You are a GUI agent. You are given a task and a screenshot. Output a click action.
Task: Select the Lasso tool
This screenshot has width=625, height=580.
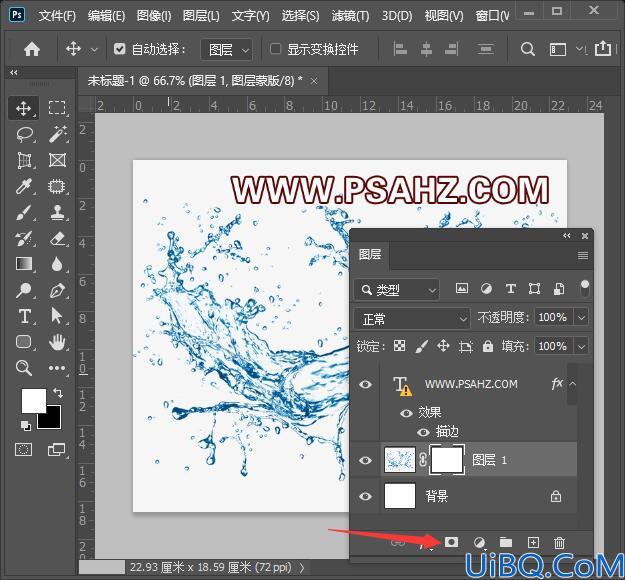tap(25, 134)
